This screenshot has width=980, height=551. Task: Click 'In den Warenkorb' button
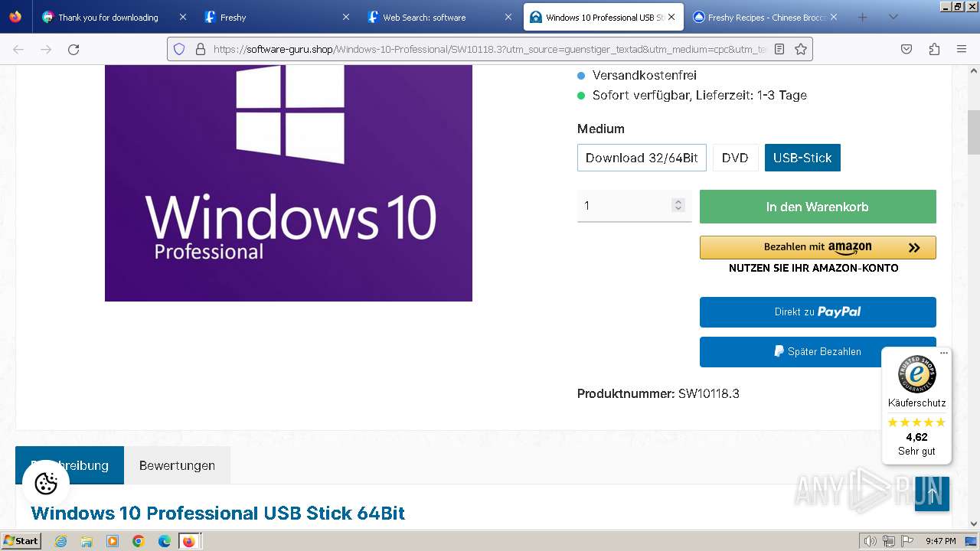(x=818, y=207)
